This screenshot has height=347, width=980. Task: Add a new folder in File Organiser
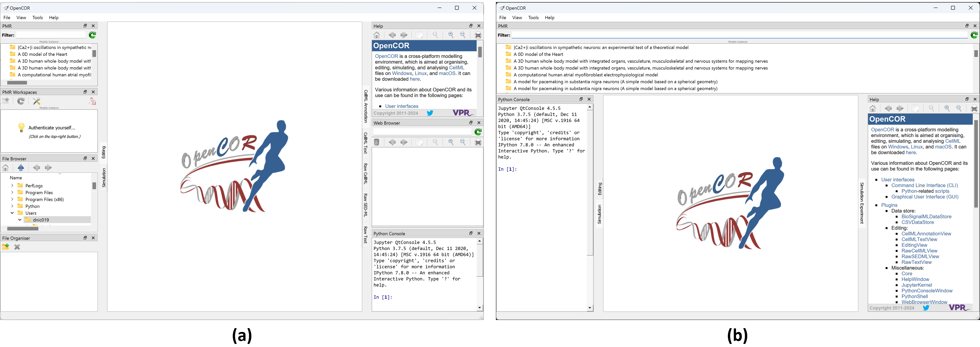pyautogui.click(x=6, y=247)
